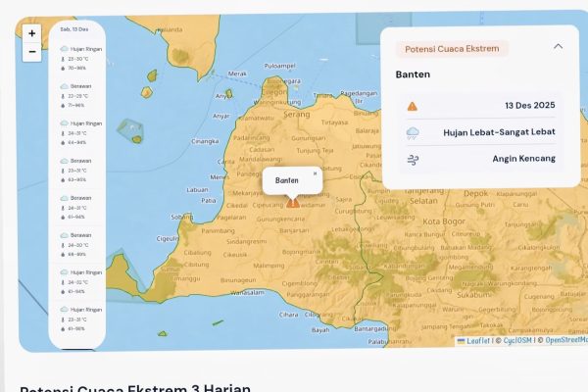Click the orange warning marker on map

click(x=292, y=202)
